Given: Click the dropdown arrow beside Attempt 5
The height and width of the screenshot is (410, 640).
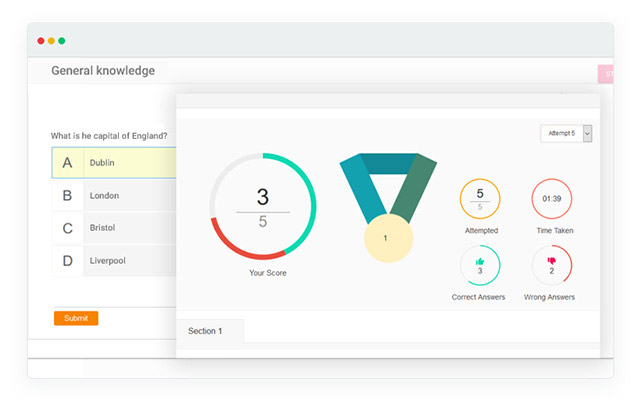Looking at the screenshot, I should tap(587, 133).
